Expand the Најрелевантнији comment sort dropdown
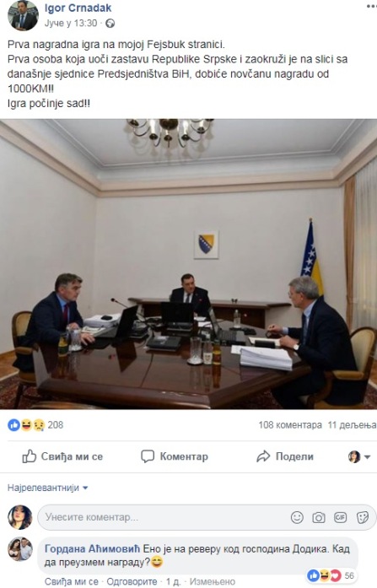Viewport: 377px width, 588px height. (47, 488)
